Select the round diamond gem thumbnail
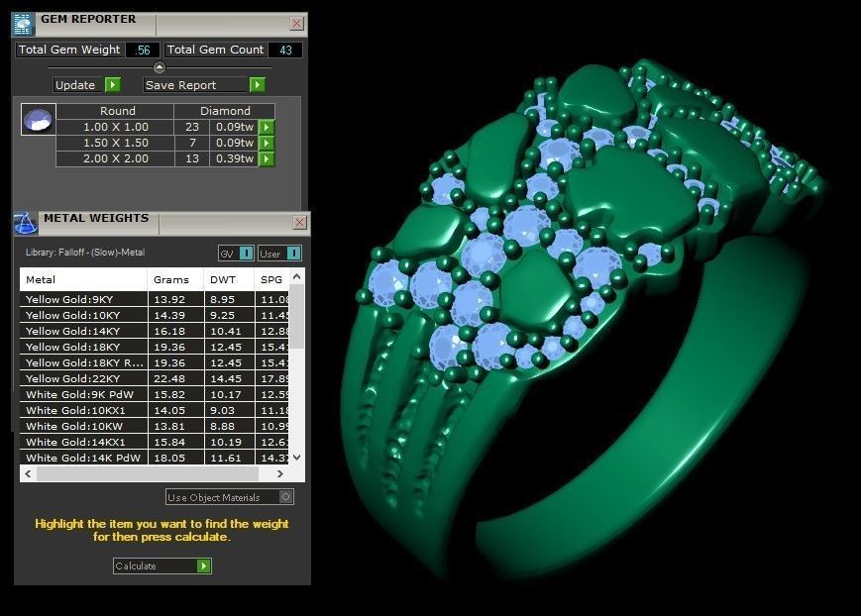Image resolution: width=861 pixels, height=616 pixels. (x=39, y=119)
